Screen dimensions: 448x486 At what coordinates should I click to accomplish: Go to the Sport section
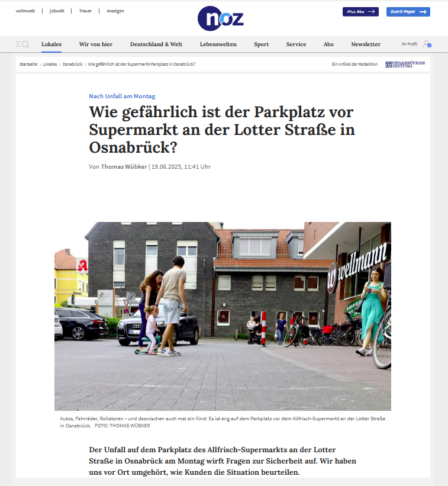coord(261,44)
